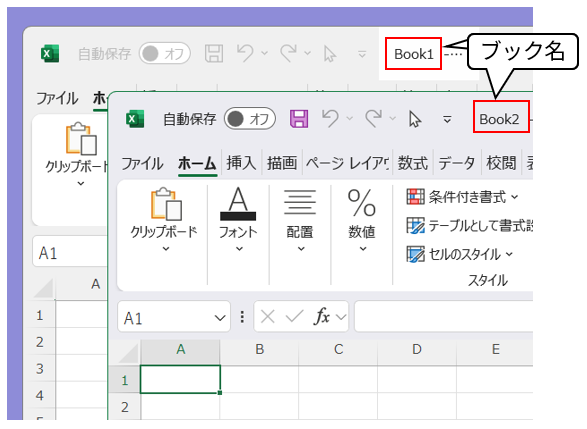
Task: Open Undo history dropdown in Book1
Action: pos(265,53)
